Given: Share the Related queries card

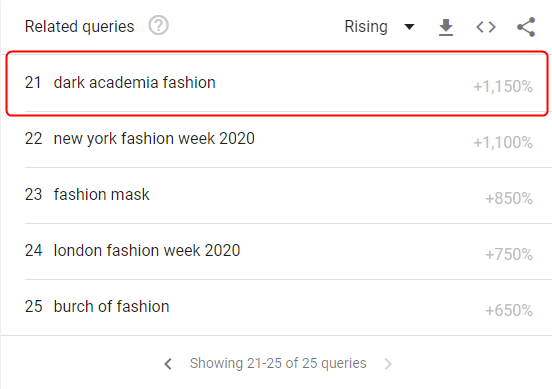Looking at the screenshot, I should click(526, 27).
